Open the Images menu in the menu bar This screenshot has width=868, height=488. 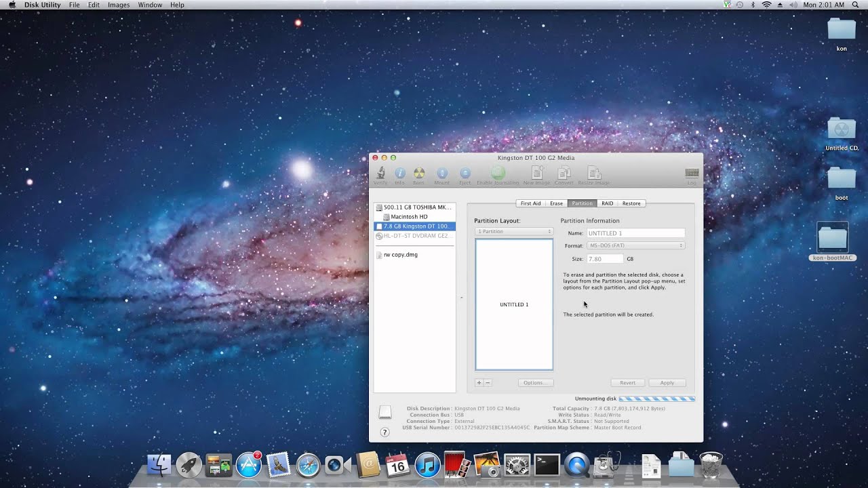click(119, 5)
